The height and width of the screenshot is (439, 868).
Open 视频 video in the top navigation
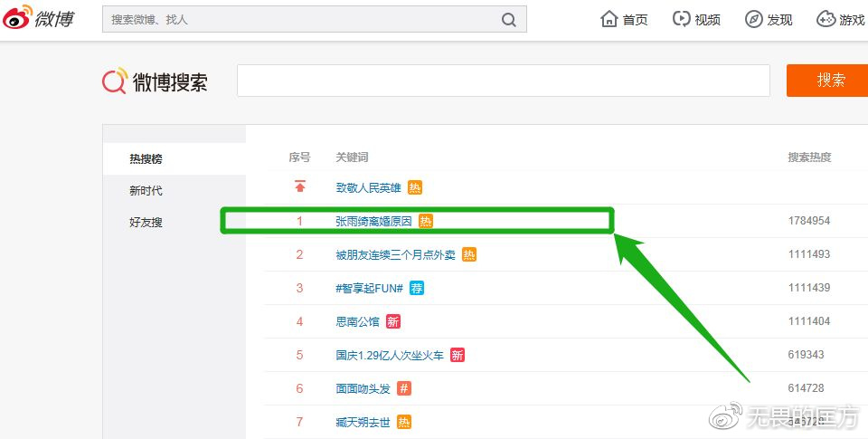(x=696, y=19)
